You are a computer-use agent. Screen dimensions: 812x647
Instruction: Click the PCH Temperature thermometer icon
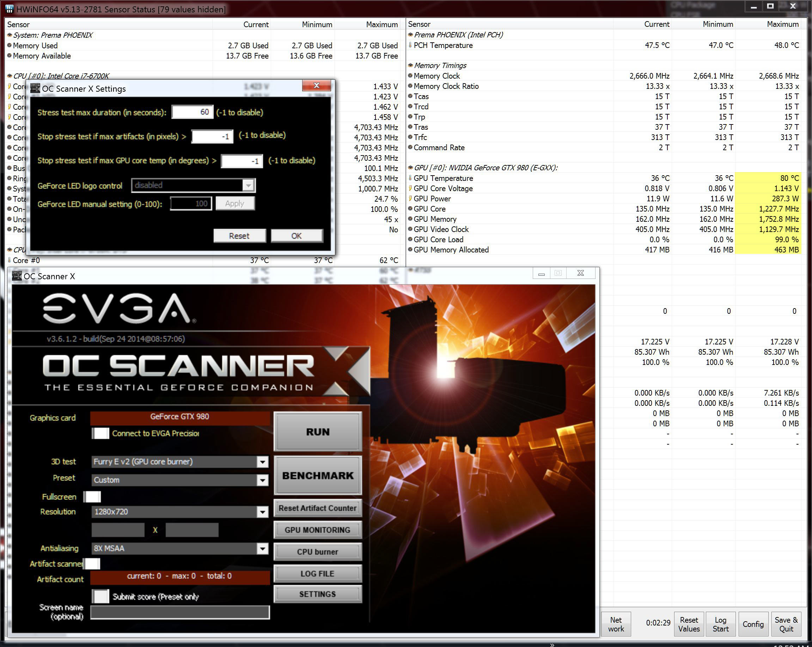tap(410, 45)
